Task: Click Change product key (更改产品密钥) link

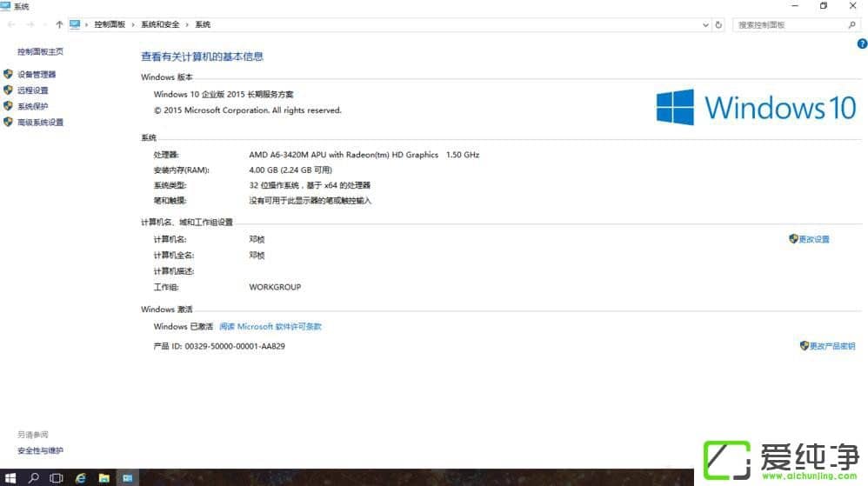Action: [x=832, y=346]
